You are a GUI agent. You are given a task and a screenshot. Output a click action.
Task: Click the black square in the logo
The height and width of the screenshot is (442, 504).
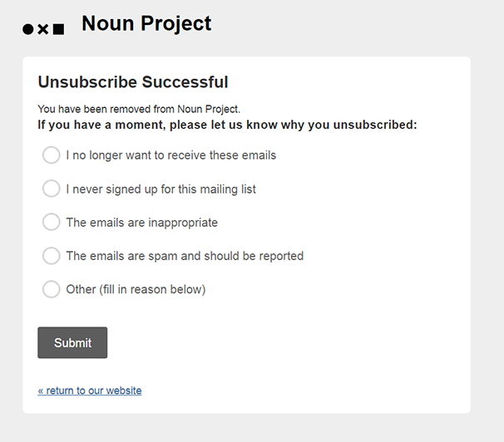click(58, 29)
